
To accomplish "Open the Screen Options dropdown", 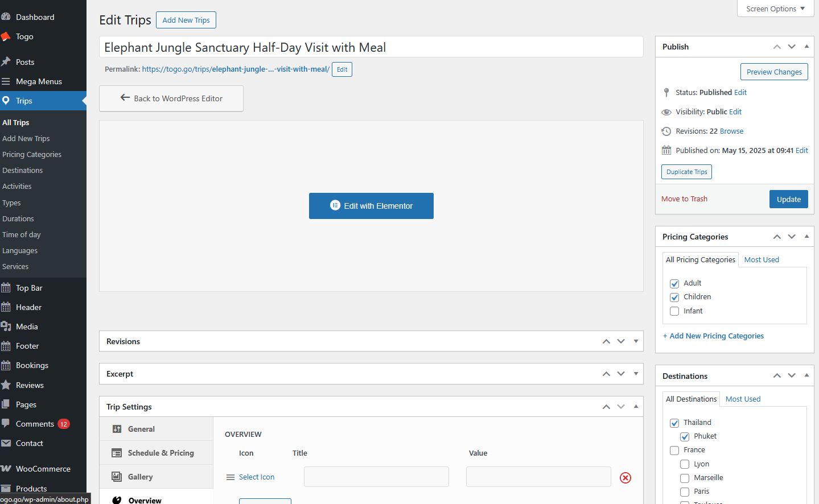I will [775, 9].
